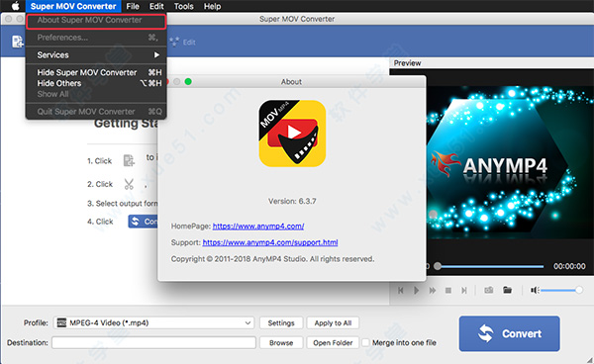Screen dimensions: 594x364
Task: Choose About Super MOV Converter
Action: tap(96, 21)
